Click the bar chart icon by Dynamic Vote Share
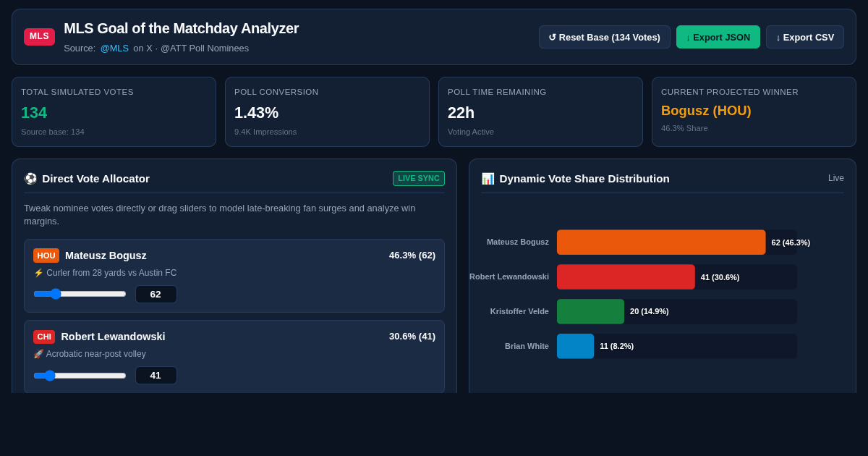The height and width of the screenshot is (456, 868). click(x=488, y=179)
